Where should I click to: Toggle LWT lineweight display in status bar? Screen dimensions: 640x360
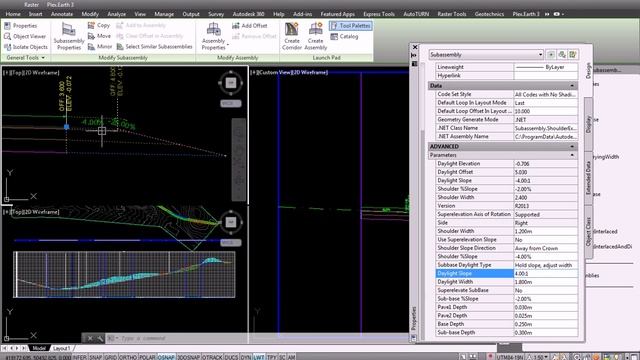(x=258, y=357)
